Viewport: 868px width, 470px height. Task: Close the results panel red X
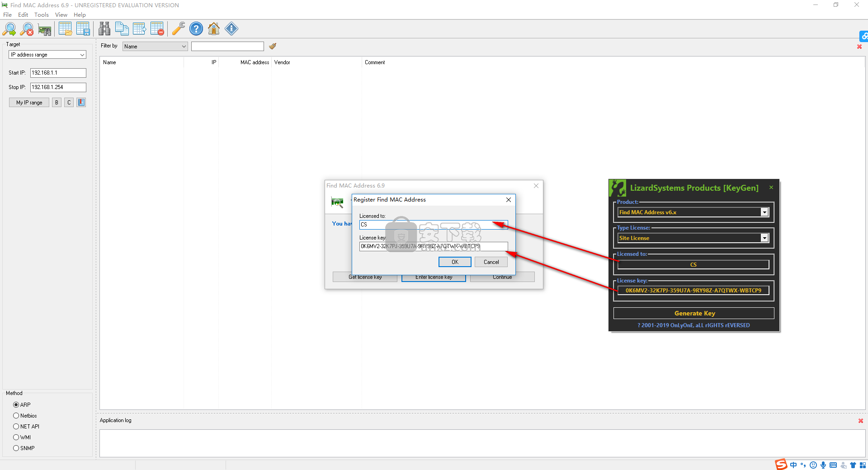[859, 47]
